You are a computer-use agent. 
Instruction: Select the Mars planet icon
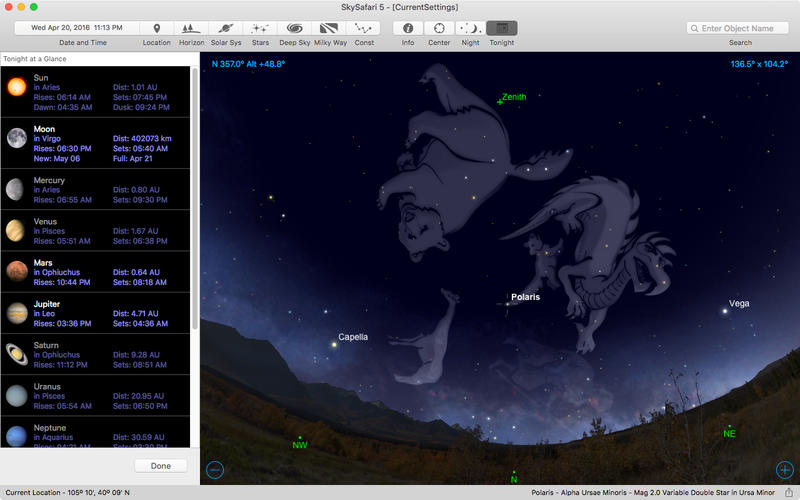[x=16, y=271]
